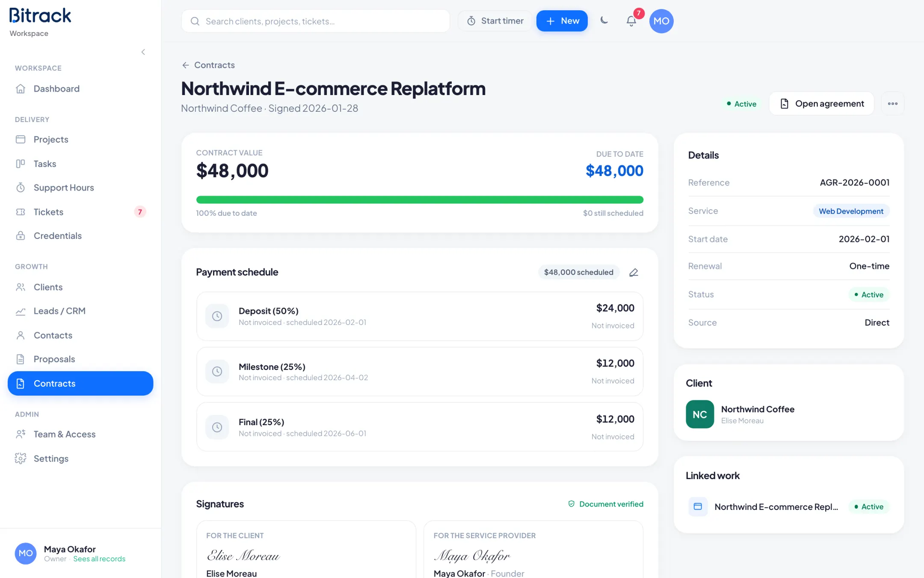Go to Projects in sidebar

(80, 139)
